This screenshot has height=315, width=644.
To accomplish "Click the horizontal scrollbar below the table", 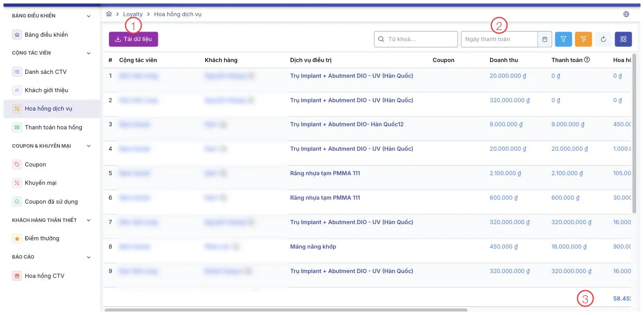I will pos(286,310).
